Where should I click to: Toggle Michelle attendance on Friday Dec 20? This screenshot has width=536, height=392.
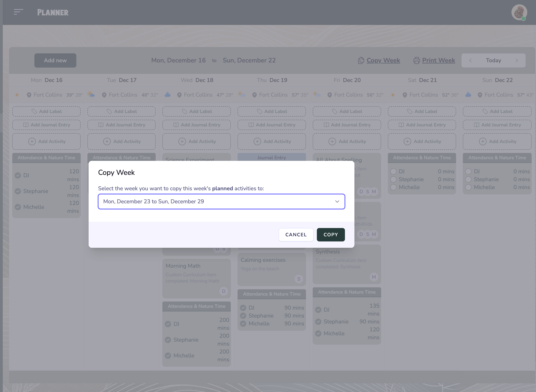pyautogui.click(x=318, y=333)
